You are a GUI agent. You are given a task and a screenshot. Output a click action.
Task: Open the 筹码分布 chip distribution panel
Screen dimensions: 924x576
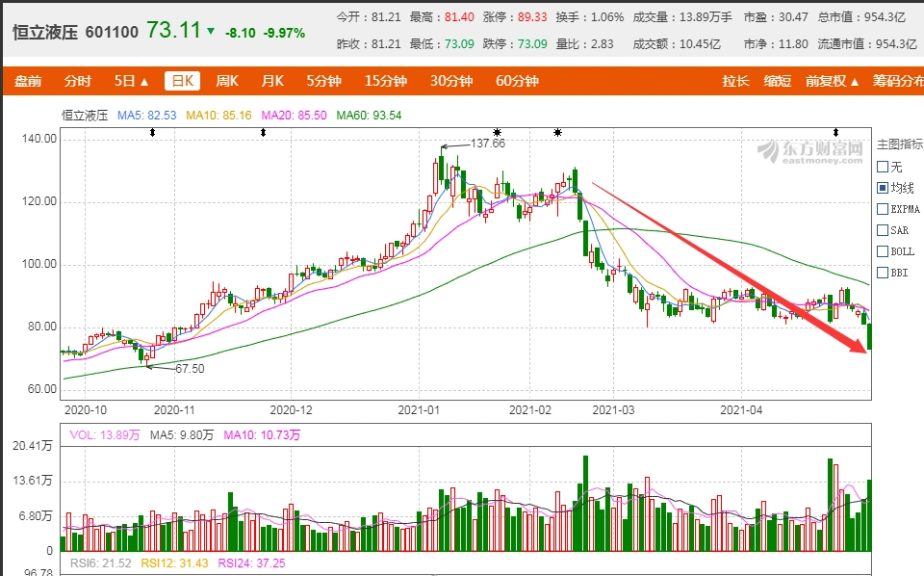click(x=903, y=81)
